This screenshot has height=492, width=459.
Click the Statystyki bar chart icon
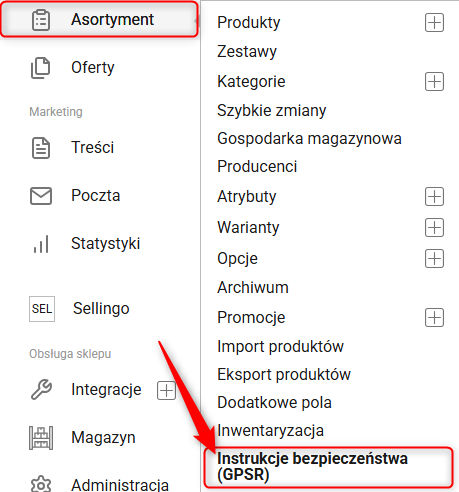(x=41, y=244)
